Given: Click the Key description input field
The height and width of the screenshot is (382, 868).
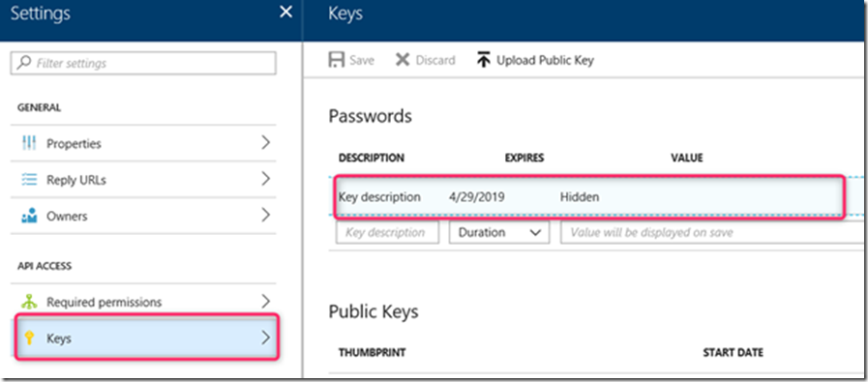Looking at the screenshot, I should click(x=387, y=232).
